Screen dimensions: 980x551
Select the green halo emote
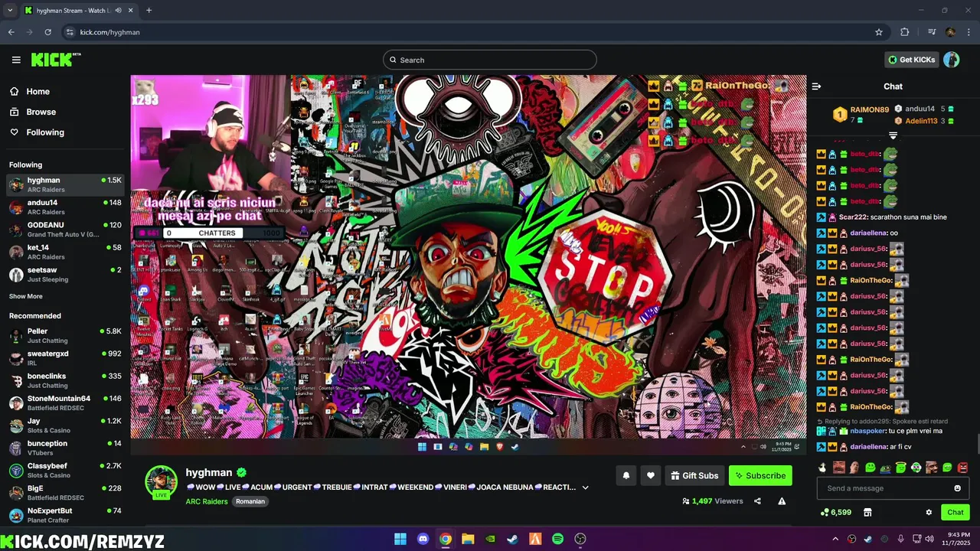[x=900, y=468]
